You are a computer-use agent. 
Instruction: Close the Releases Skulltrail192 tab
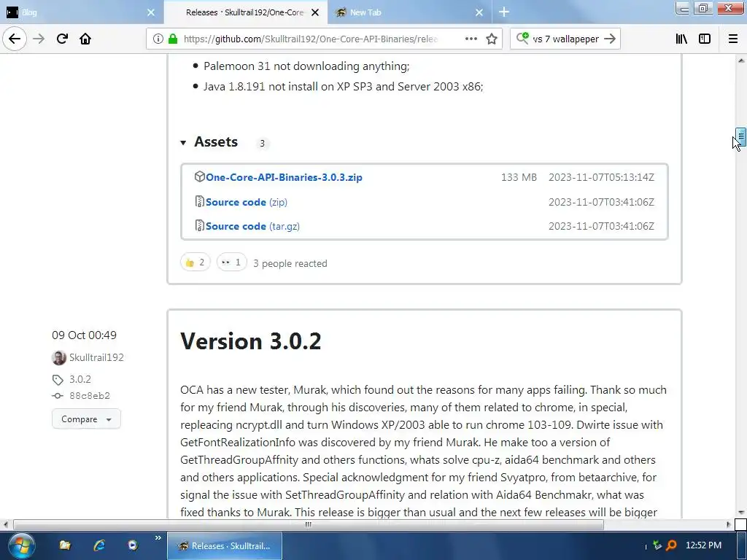pyautogui.click(x=315, y=12)
